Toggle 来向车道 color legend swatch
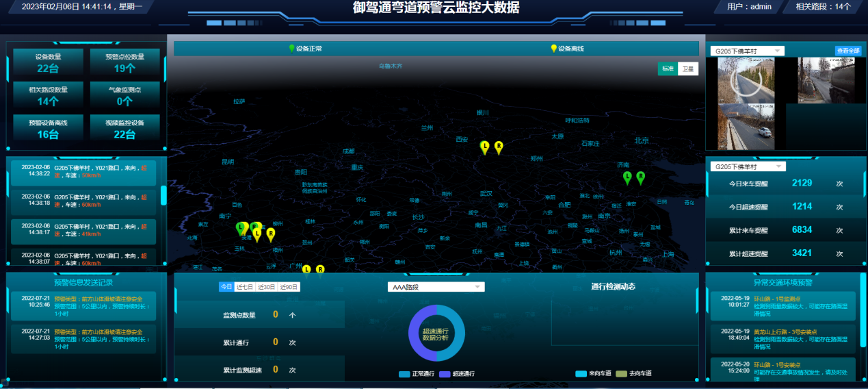This screenshot has height=389, width=868. pos(581,374)
